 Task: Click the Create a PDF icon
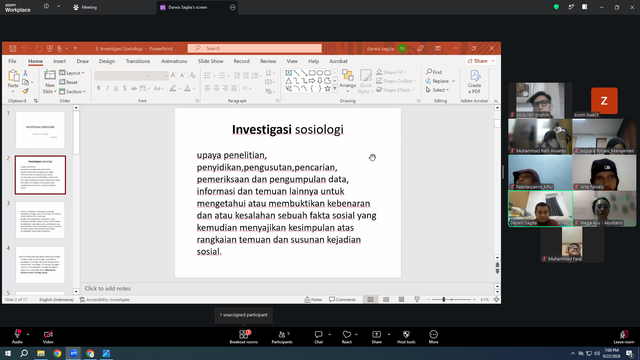[x=474, y=81]
